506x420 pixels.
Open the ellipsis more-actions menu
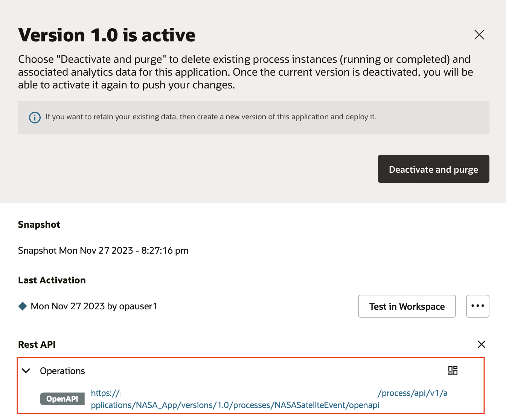[x=477, y=306]
